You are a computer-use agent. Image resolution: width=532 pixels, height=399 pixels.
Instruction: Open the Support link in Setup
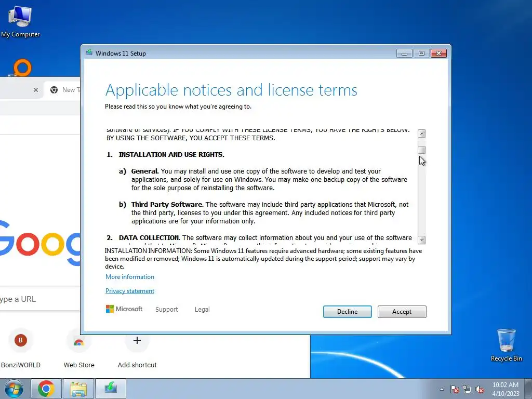pyautogui.click(x=167, y=310)
